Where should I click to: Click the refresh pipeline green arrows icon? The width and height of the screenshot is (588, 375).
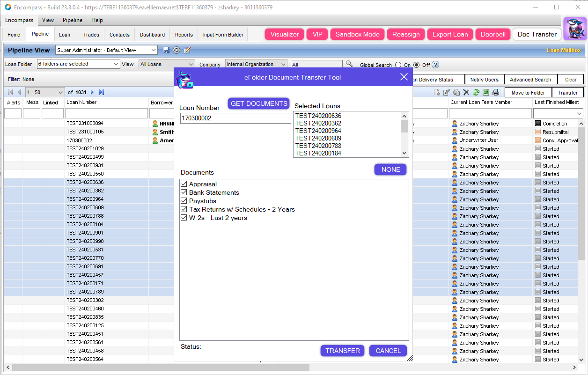(476, 93)
